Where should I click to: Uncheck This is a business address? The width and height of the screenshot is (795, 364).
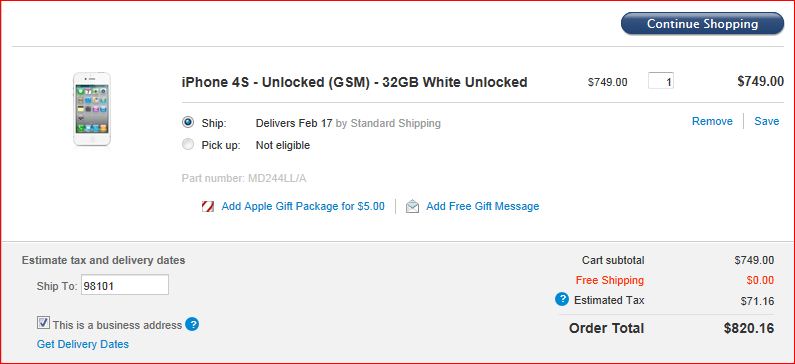[x=44, y=323]
